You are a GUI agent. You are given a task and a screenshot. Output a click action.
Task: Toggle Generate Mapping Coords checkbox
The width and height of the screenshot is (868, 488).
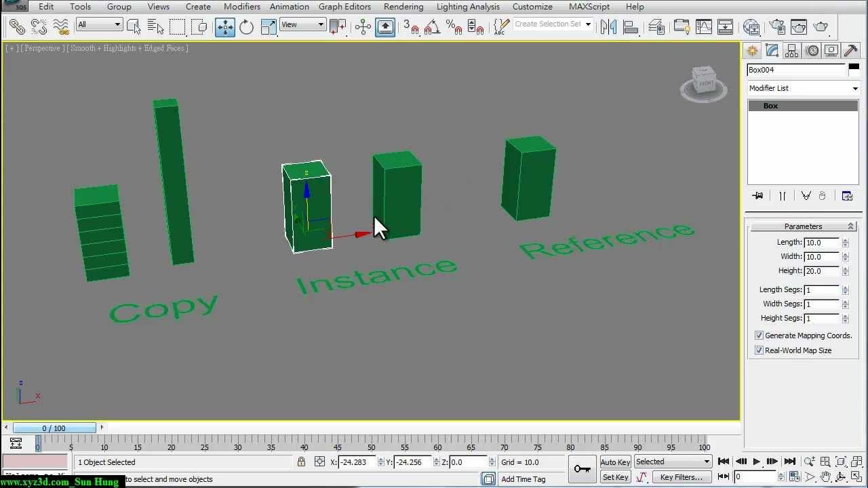(759, 335)
